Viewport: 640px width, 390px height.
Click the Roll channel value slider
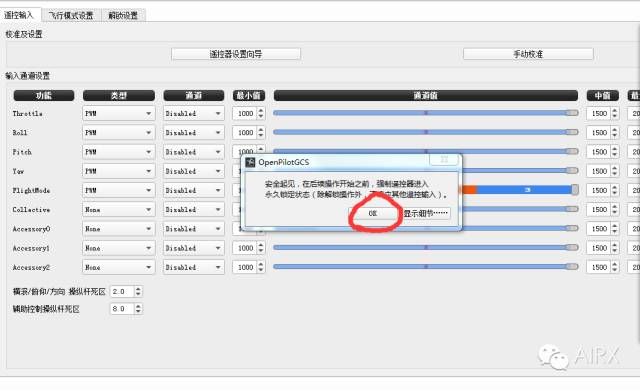(426, 132)
